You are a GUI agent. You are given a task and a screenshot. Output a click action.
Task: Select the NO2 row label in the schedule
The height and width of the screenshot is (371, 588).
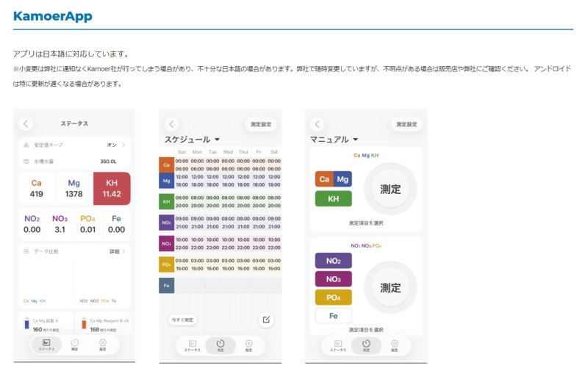pos(167,223)
